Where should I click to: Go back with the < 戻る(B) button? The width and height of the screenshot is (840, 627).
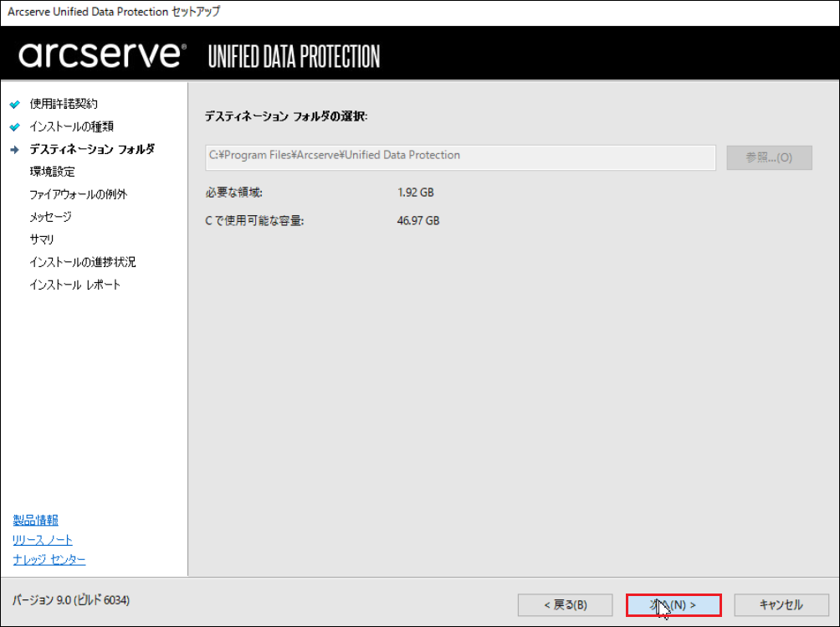pyautogui.click(x=566, y=605)
